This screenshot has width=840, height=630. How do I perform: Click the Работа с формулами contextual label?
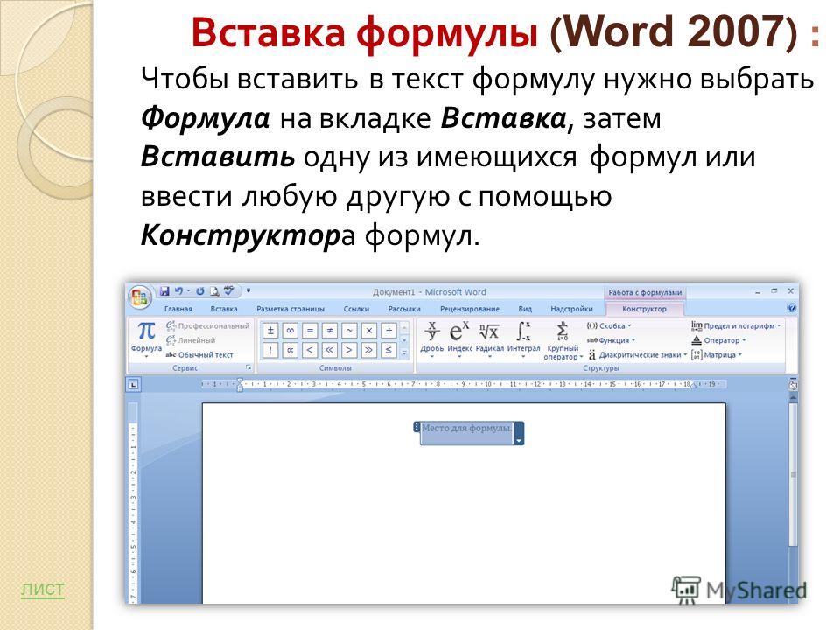coord(645,292)
